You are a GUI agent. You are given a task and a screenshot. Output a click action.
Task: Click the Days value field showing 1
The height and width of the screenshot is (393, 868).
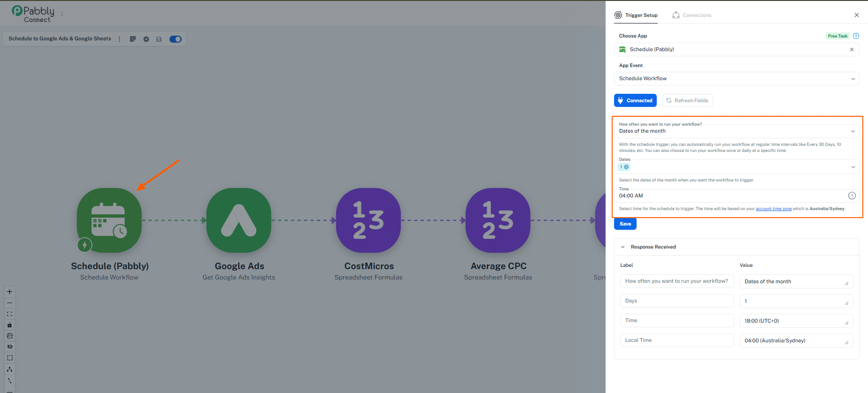pos(796,301)
